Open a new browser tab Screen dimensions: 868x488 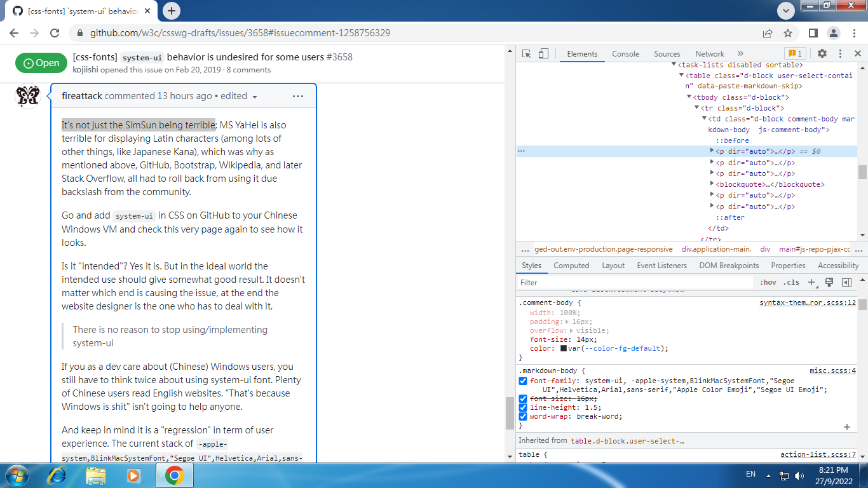[x=172, y=11]
